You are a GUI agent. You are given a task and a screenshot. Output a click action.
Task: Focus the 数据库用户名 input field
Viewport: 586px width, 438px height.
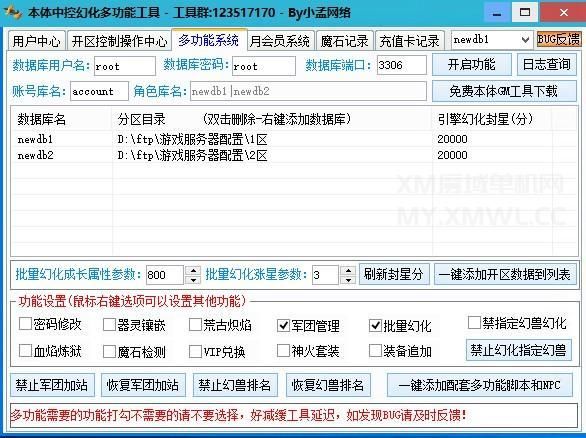click(x=124, y=66)
